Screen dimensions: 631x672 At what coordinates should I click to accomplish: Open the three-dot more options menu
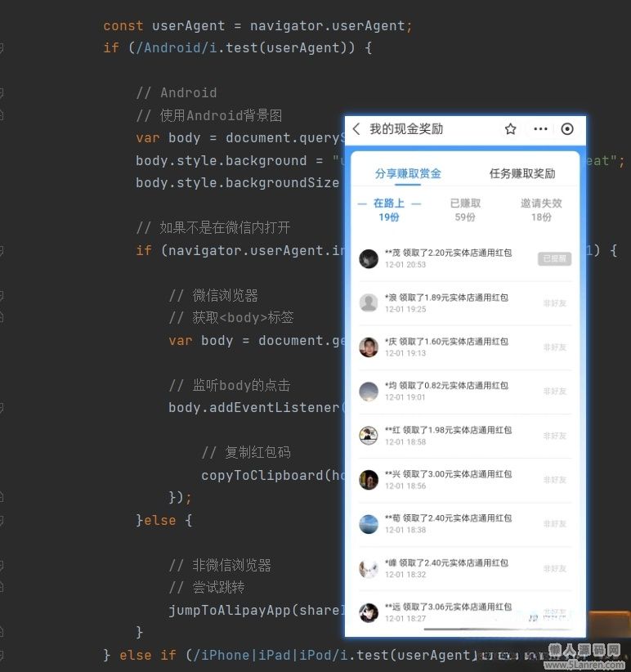pos(540,129)
